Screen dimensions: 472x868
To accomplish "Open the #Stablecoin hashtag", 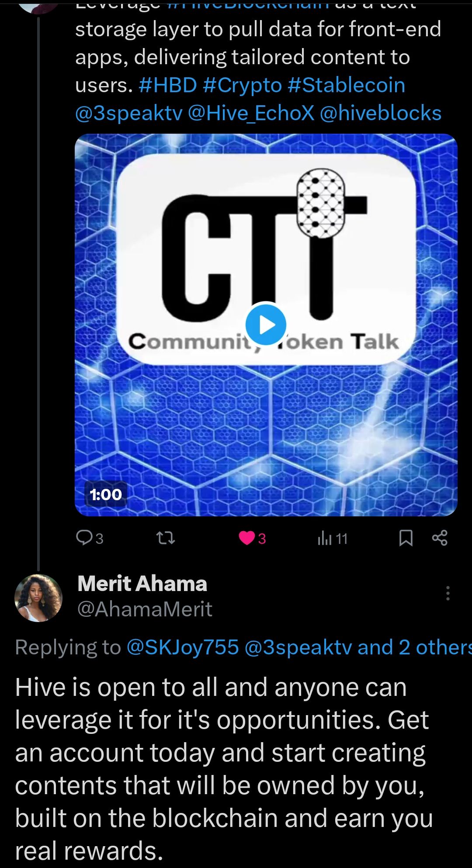I will 347,85.
